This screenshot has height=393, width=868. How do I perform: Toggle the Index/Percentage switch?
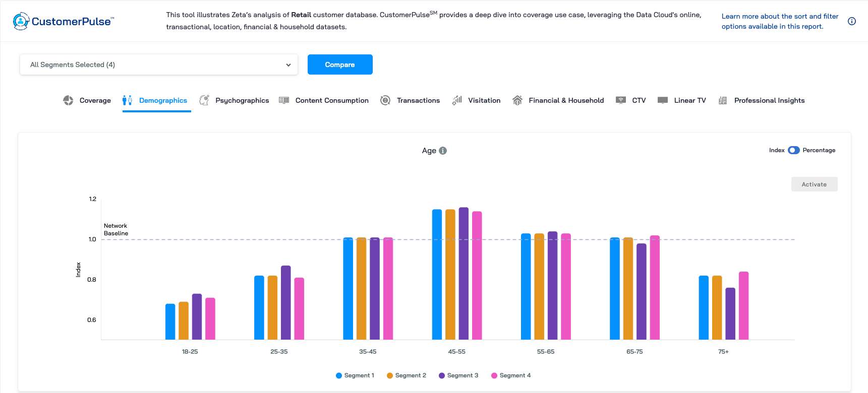pyautogui.click(x=794, y=150)
